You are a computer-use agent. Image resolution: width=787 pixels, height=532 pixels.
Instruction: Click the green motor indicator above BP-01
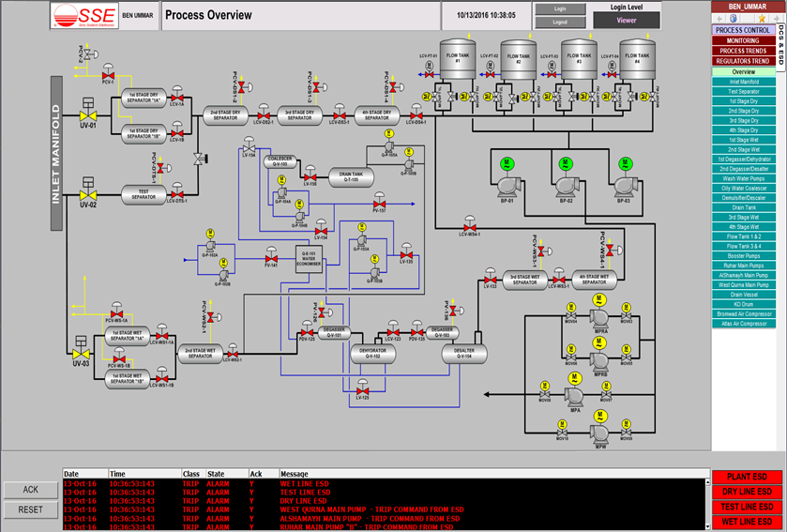tap(507, 163)
